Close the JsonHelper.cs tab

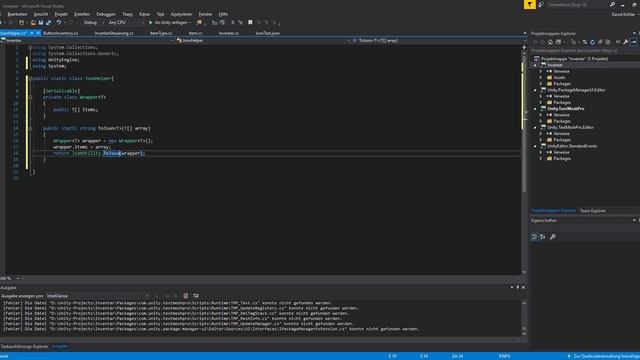click(x=38, y=33)
